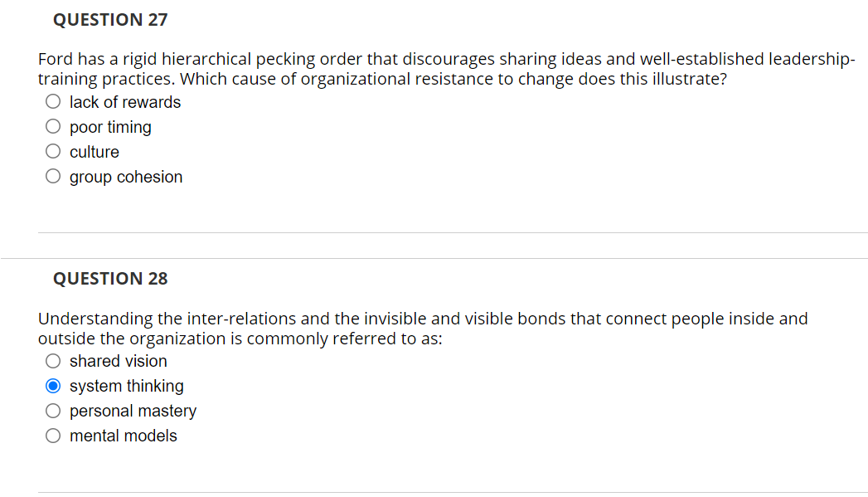Select the 'lack of rewards' radio button
This screenshot has width=868, height=497.
tap(53, 100)
